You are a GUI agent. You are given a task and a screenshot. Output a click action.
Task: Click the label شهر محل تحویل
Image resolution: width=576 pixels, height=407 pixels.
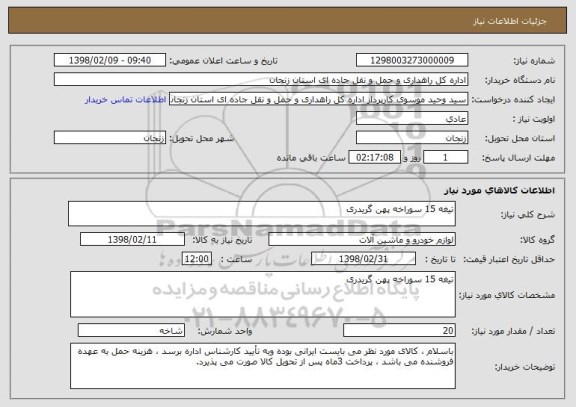(202, 138)
